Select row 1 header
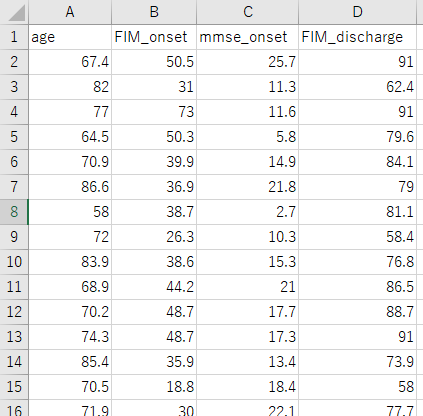Viewport: 423px width, 416px height. [14, 37]
